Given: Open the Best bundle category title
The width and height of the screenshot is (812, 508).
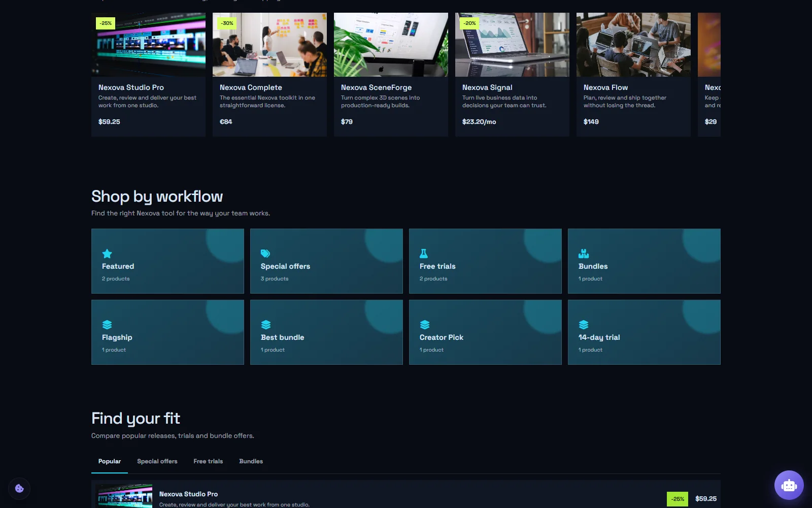Looking at the screenshot, I should click(x=282, y=337).
